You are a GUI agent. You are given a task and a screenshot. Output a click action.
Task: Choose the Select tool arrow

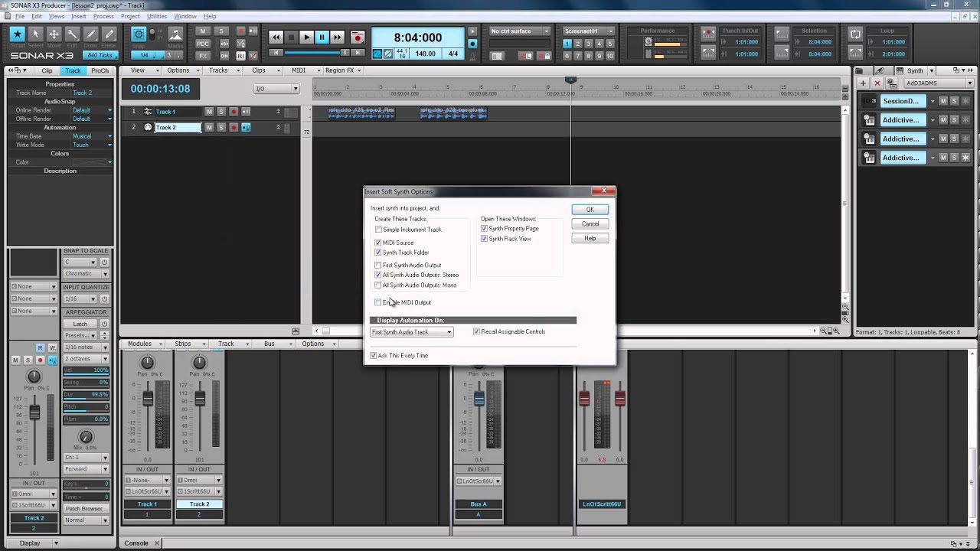pyautogui.click(x=35, y=34)
